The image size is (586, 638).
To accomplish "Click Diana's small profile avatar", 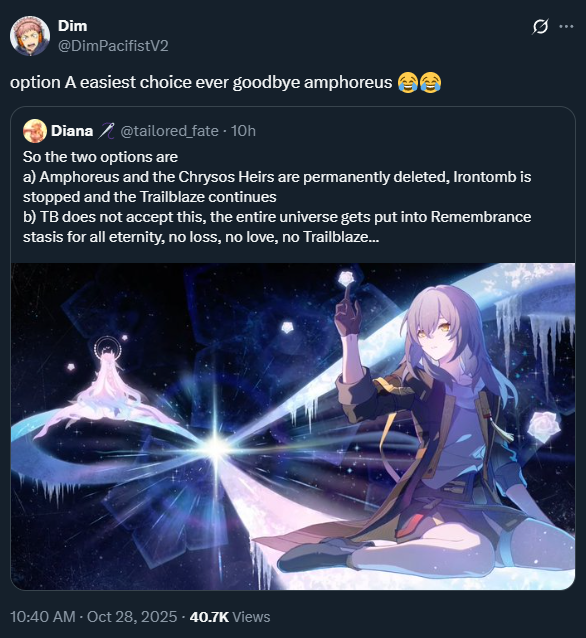I will click(35, 131).
